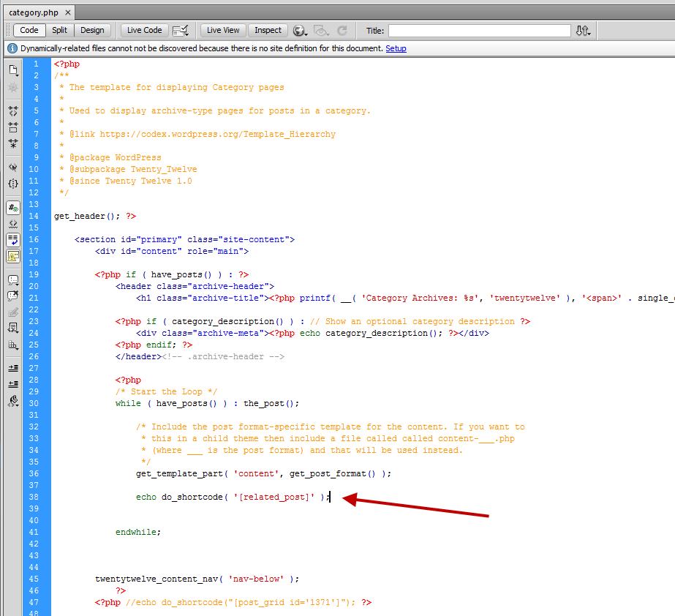The height and width of the screenshot is (616, 675).
Task: Click '<section id="primary"' tag text
Action: [x=128, y=239]
